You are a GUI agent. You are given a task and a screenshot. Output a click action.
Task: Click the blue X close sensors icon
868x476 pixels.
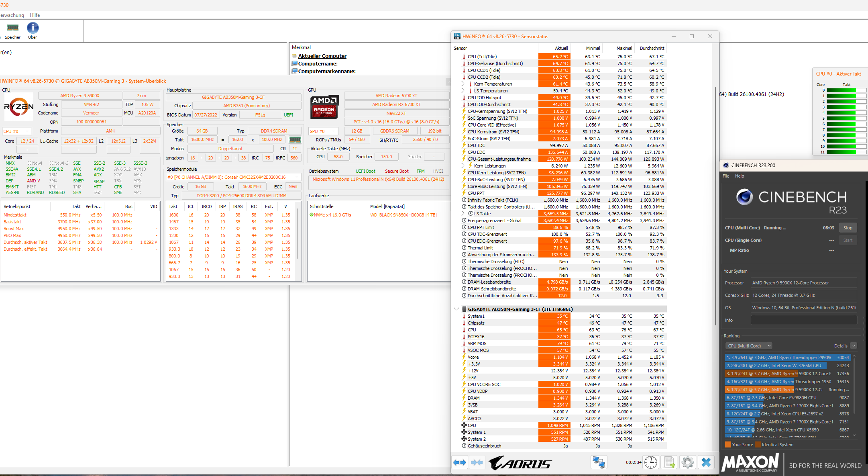(x=706, y=463)
